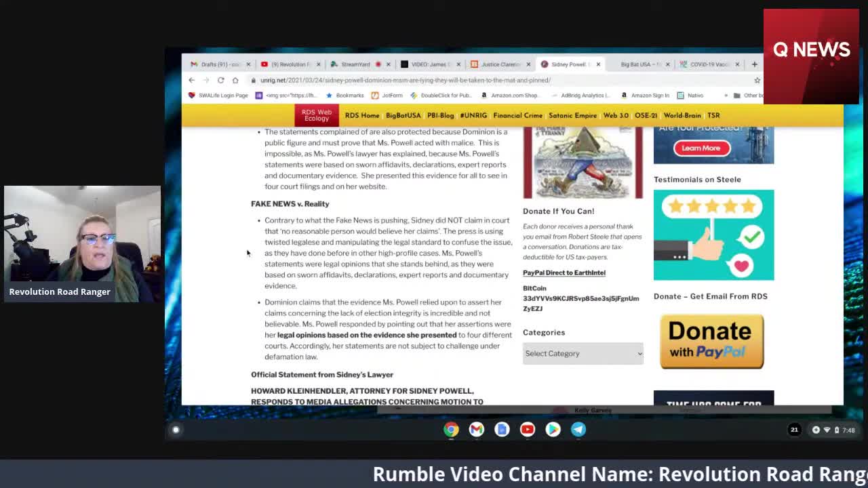Image resolution: width=868 pixels, height=488 pixels.
Task: Open the #UNRIG menu item
Action: coord(473,115)
